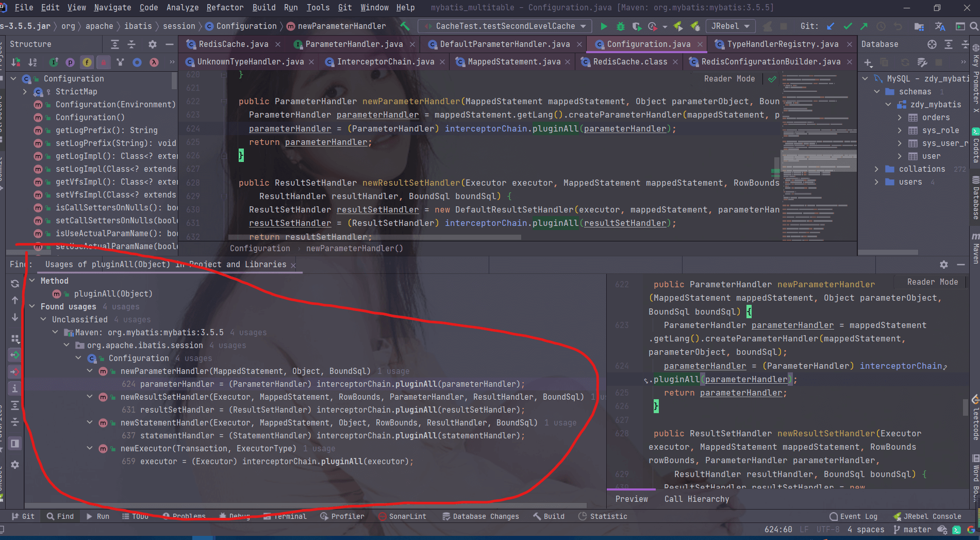
Task: Click Reader Mode in main editor
Action: tap(729, 78)
